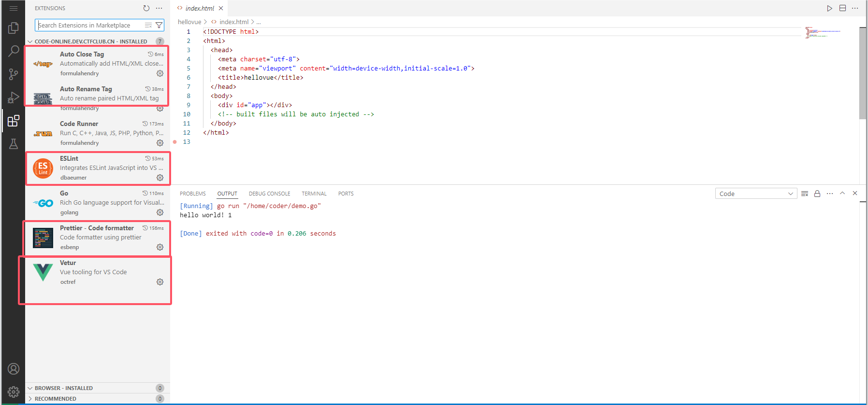Screen dimensions: 868x405
Task: Open Code Runner manage gear
Action: (160, 143)
